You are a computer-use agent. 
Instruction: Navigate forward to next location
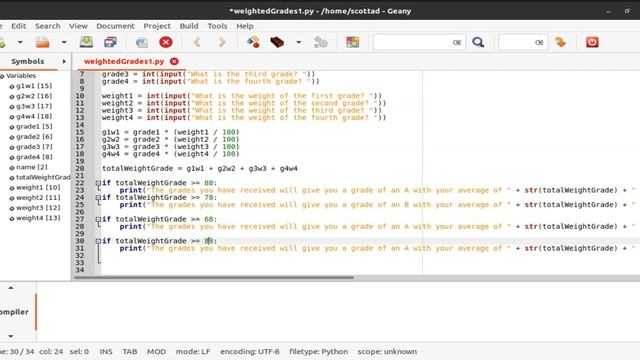(222, 42)
